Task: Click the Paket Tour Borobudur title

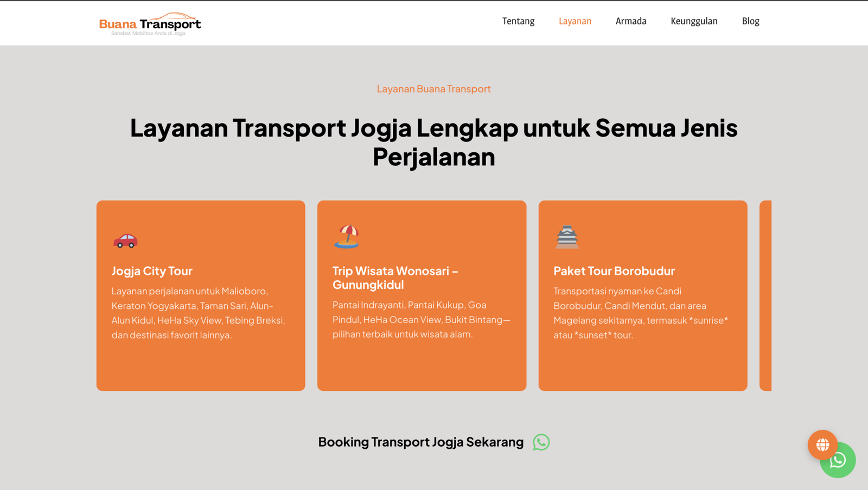Action: 614,271
